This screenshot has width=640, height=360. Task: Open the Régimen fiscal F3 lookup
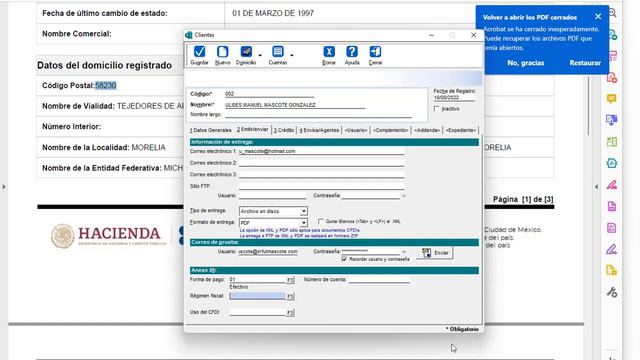pyautogui.click(x=290, y=296)
